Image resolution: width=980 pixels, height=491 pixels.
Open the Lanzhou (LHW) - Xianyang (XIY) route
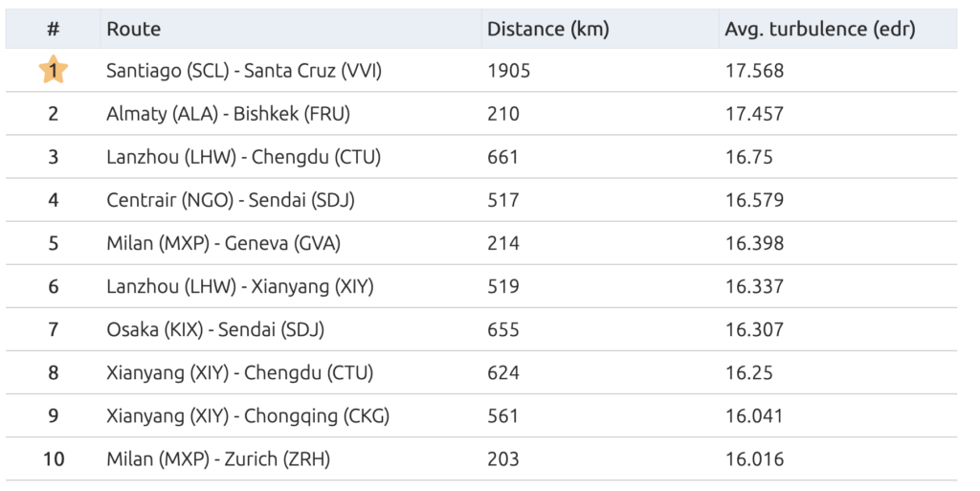click(x=240, y=286)
